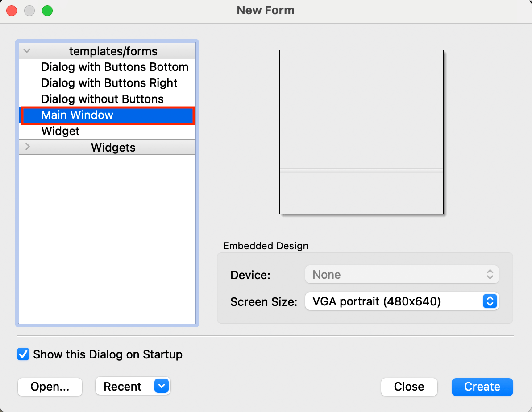Image resolution: width=532 pixels, height=412 pixels.
Task: Click the blue Screen Size stepper arrows
Action: pos(490,301)
